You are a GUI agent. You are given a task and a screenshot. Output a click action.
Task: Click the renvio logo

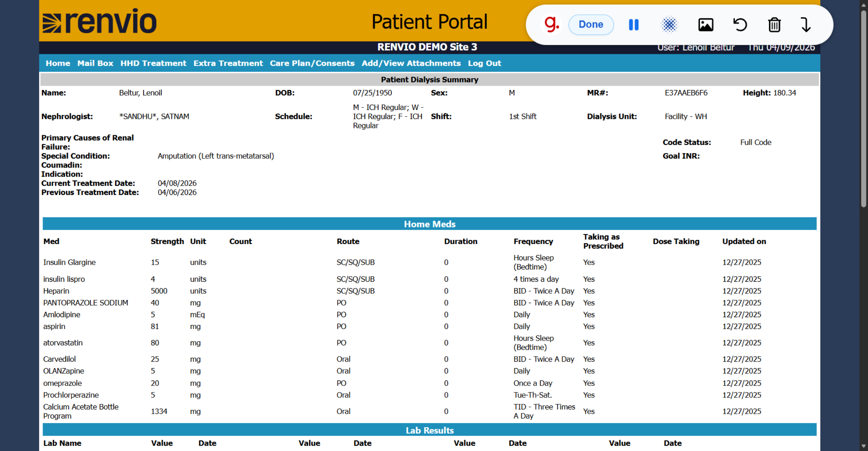[x=99, y=21]
